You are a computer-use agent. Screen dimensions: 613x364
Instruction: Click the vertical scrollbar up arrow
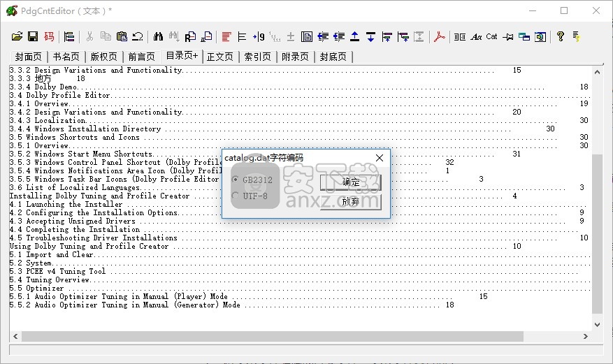click(597, 72)
